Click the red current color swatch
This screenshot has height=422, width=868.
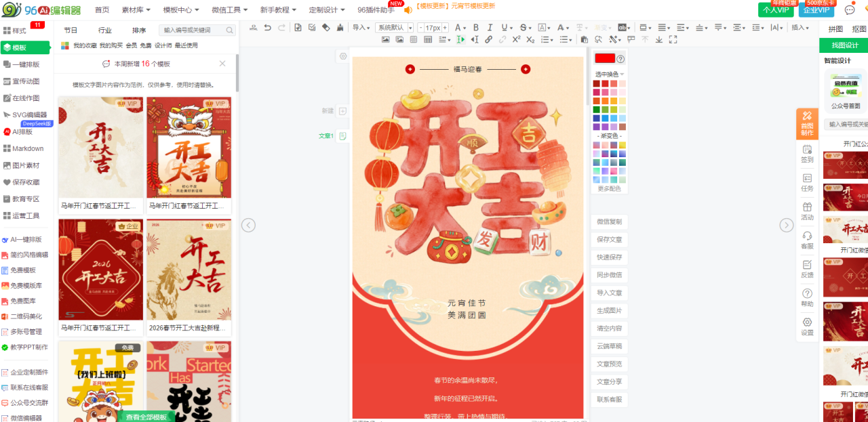tap(604, 59)
